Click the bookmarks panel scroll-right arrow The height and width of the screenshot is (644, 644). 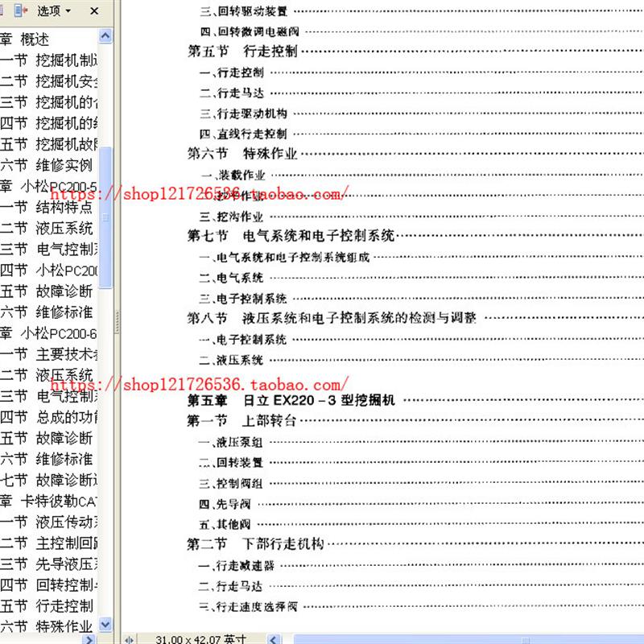point(89,639)
